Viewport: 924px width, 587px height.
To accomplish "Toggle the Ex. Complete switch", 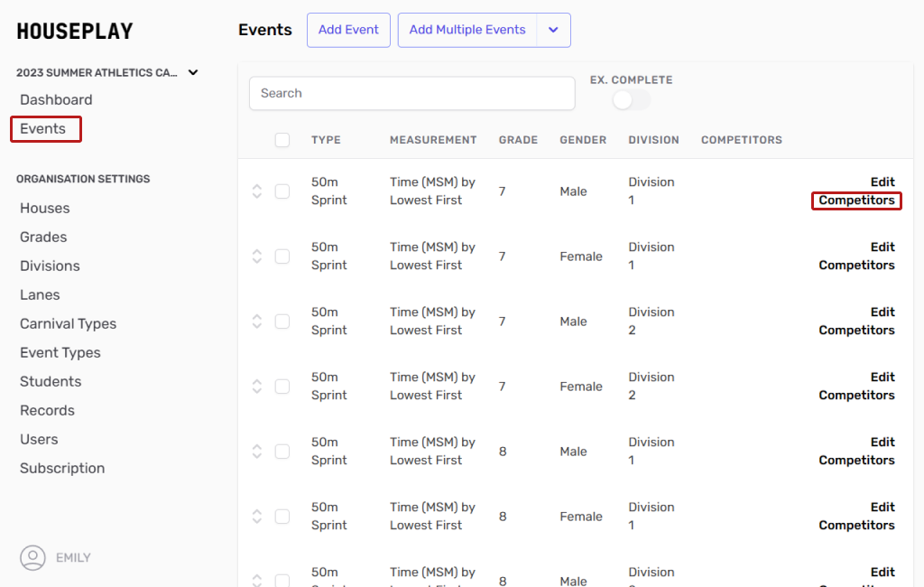I will coord(631,100).
